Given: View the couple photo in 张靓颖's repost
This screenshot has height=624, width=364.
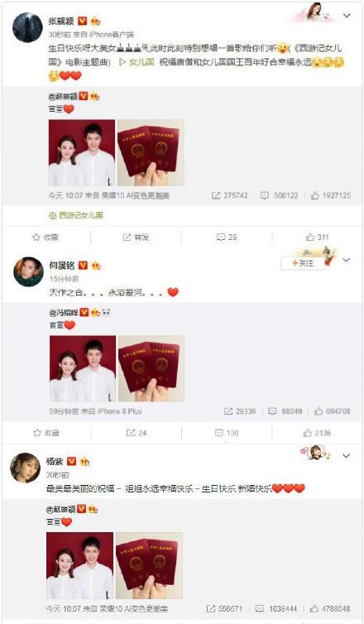Looking at the screenshot, I should [82, 153].
